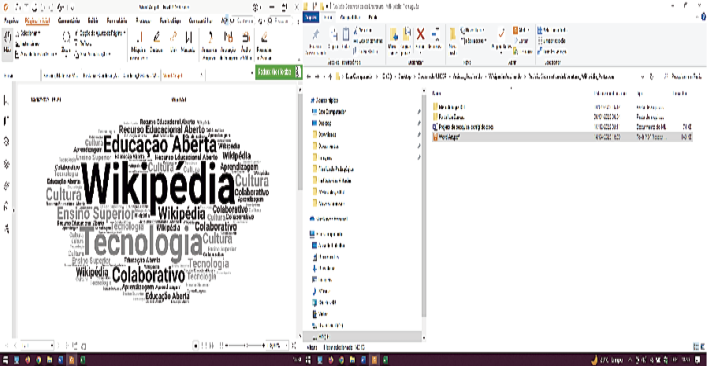Image resolution: width=707 pixels, height=366 pixels.
Task: Click the Rename icon in Explorer ribbon
Action: click(435, 38)
